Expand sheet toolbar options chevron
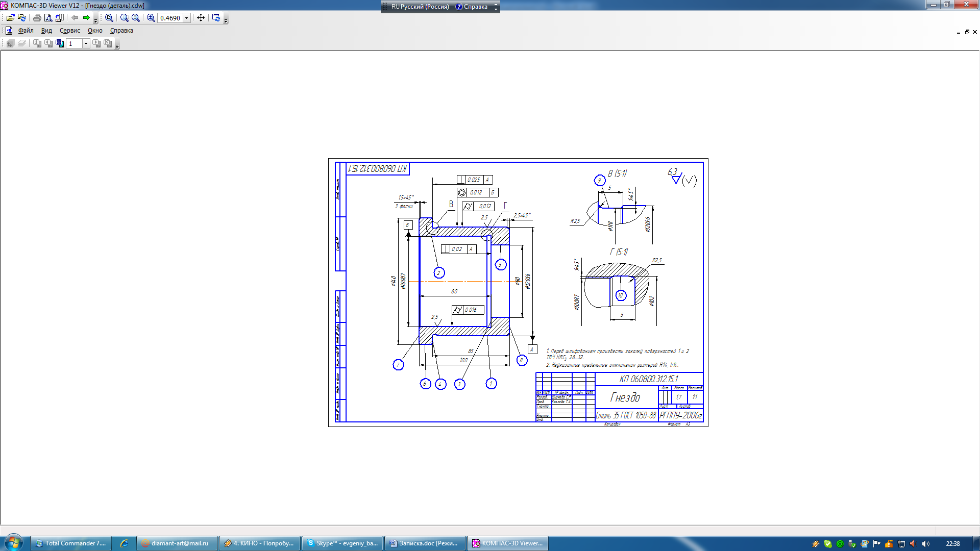 pos(117,46)
